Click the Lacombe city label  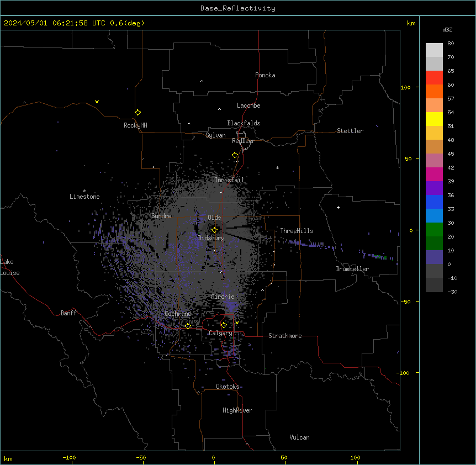248,105
